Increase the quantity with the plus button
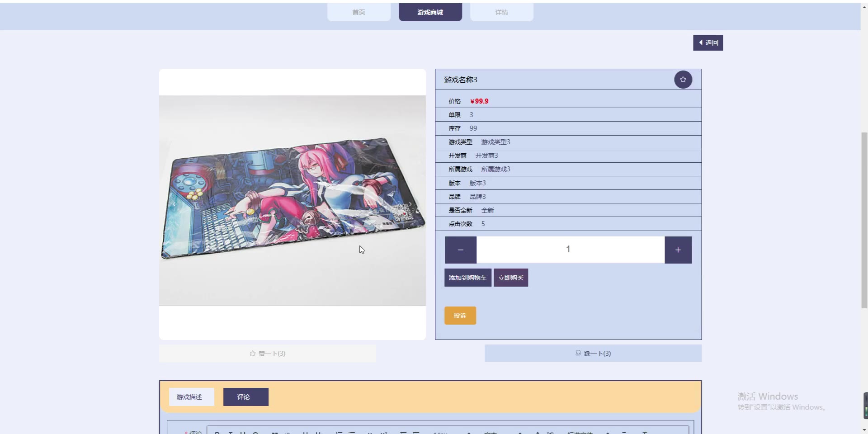Screen dimensions: 868x434 (678, 250)
